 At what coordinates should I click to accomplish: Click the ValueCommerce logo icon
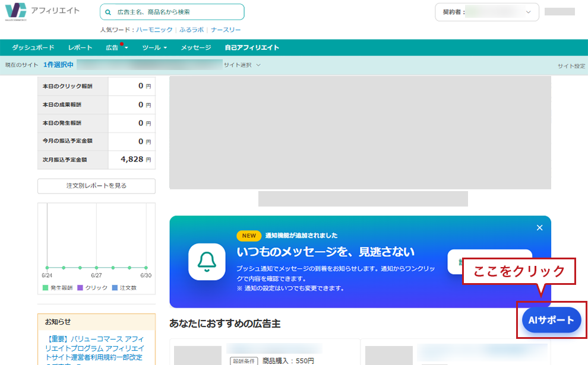[16, 11]
